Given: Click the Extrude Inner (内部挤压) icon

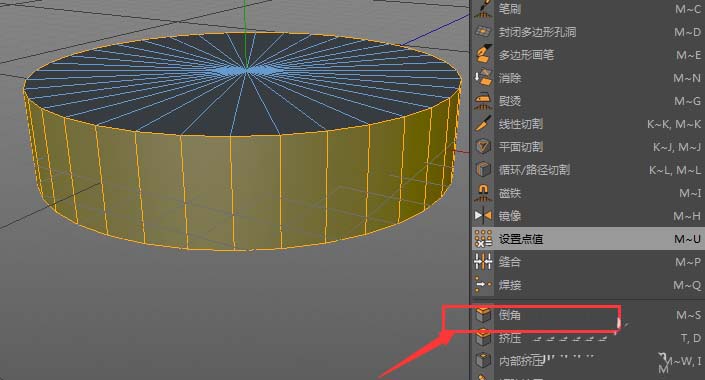Looking at the screenshot, I should 483,361.
